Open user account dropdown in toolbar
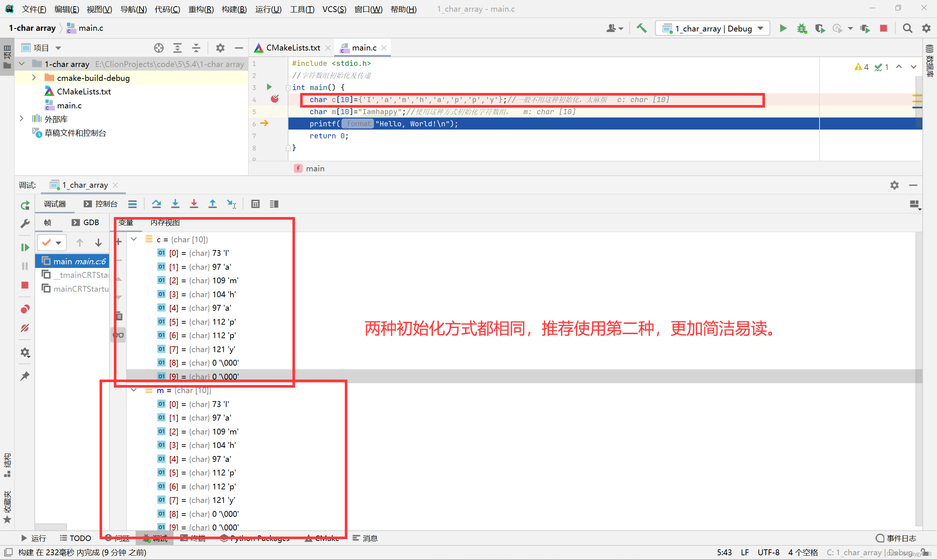 click(614, 28)
